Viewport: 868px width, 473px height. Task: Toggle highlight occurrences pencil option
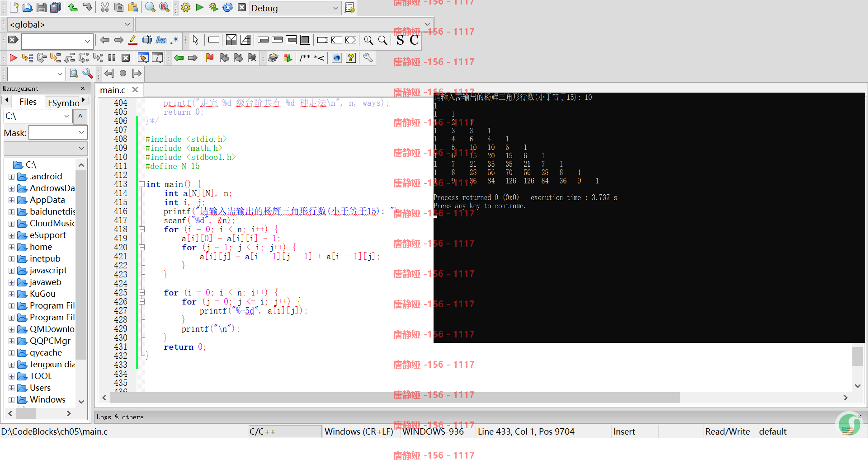coord(133,40)
